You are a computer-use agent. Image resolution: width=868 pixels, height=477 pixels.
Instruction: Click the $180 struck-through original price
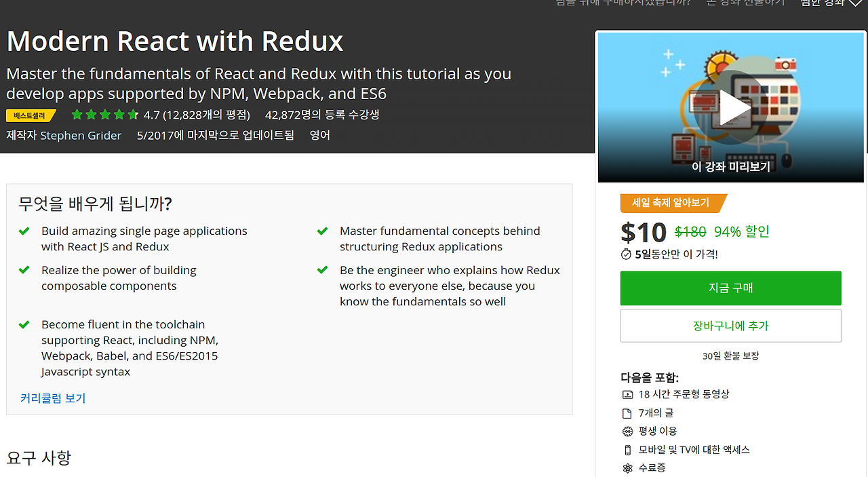[690, 231]
